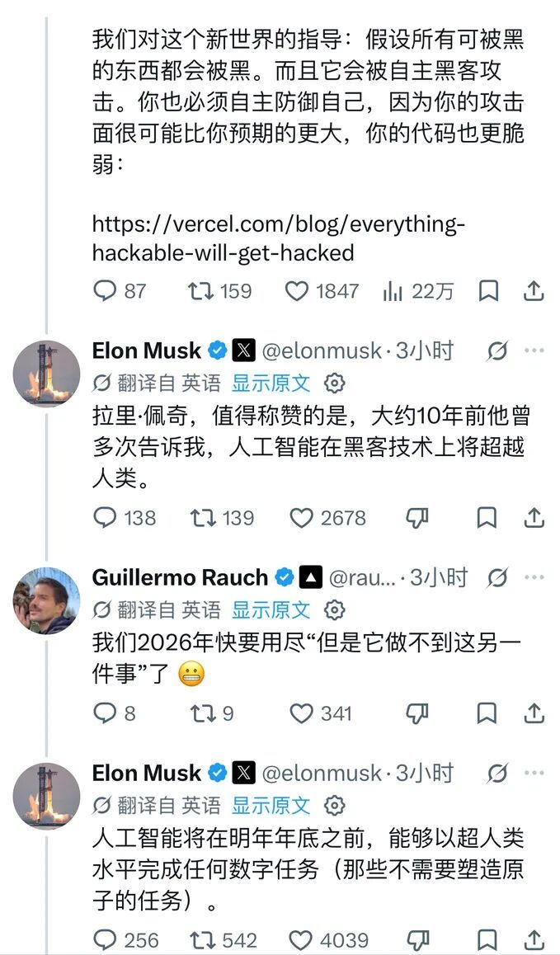This screenshot has height=955, width=560.
Task: Show original text on Guillermo Rauch's tweet
Action: click(271, 609)
